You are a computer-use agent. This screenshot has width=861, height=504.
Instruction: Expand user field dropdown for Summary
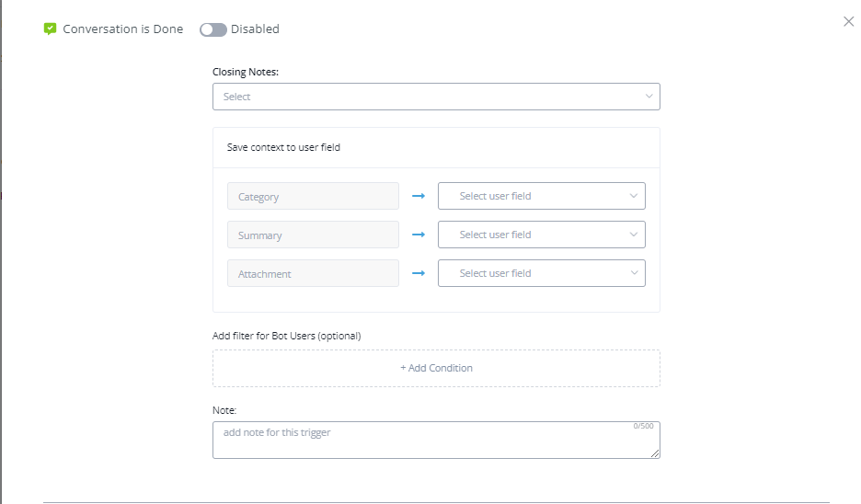(541, 235)
